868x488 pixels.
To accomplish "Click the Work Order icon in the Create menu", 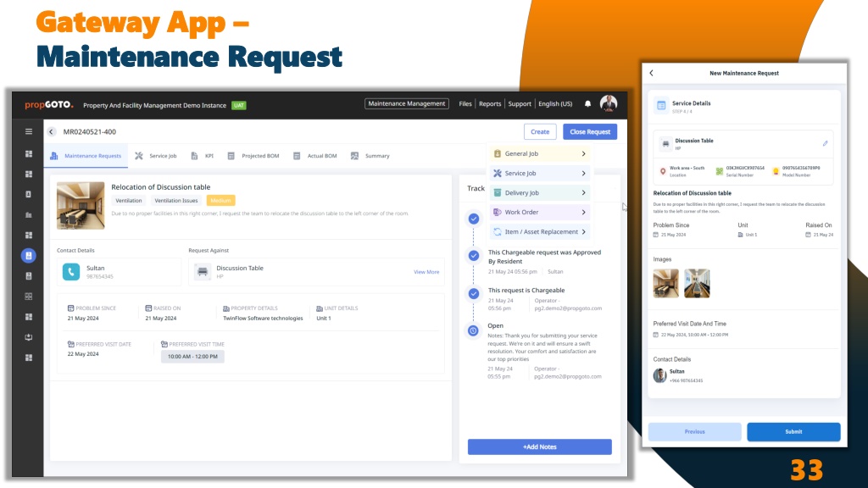I will pos(497,212).
